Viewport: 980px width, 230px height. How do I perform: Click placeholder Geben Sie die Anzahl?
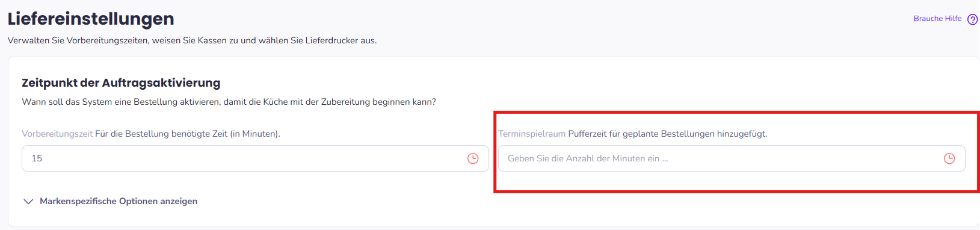pos(588,158)
